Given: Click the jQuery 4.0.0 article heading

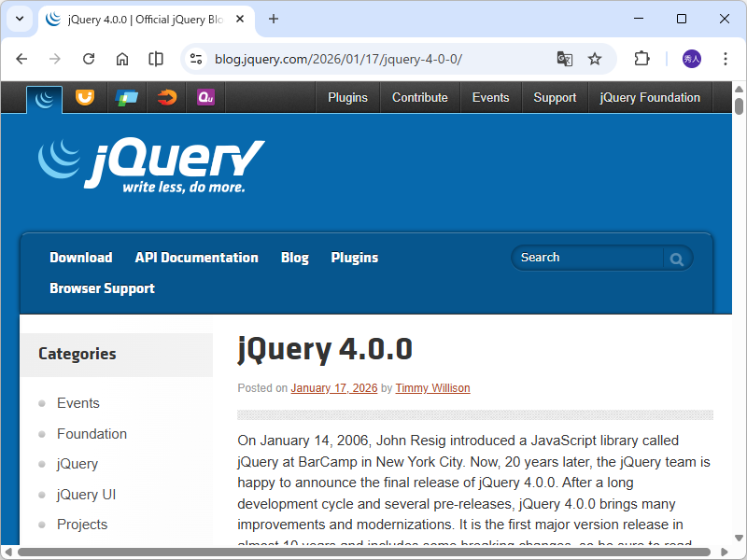Looking at the screenshot, I should tap(325, 350).
